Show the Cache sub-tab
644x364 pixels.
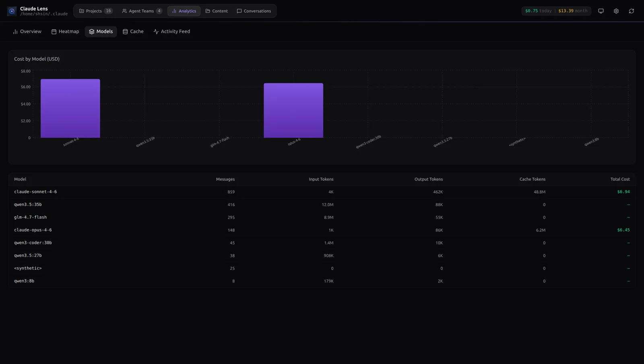(133, 31)
